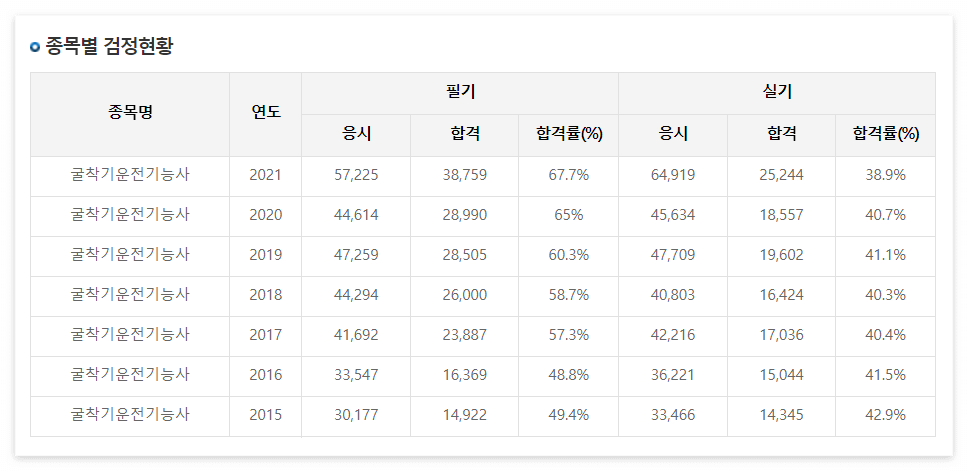Click practical pass count 17,036
Viewport: 968px width, 471px height.
click(x=782, y=335)
